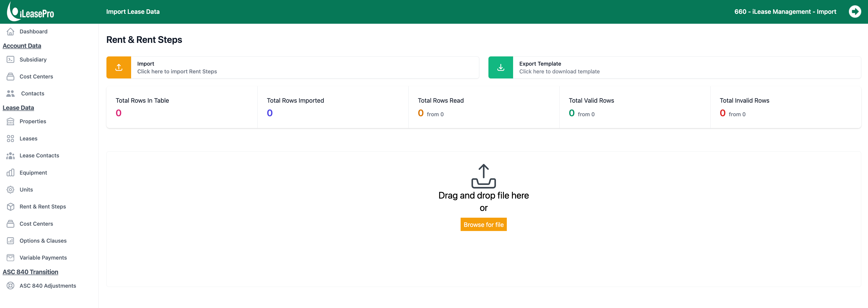Click the Total Invalid Rows label
Screen dimensions: 868x308
point(744,100)
